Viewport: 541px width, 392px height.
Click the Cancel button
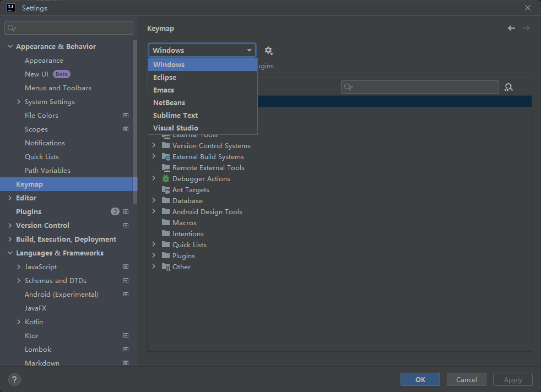pos(466,379)
